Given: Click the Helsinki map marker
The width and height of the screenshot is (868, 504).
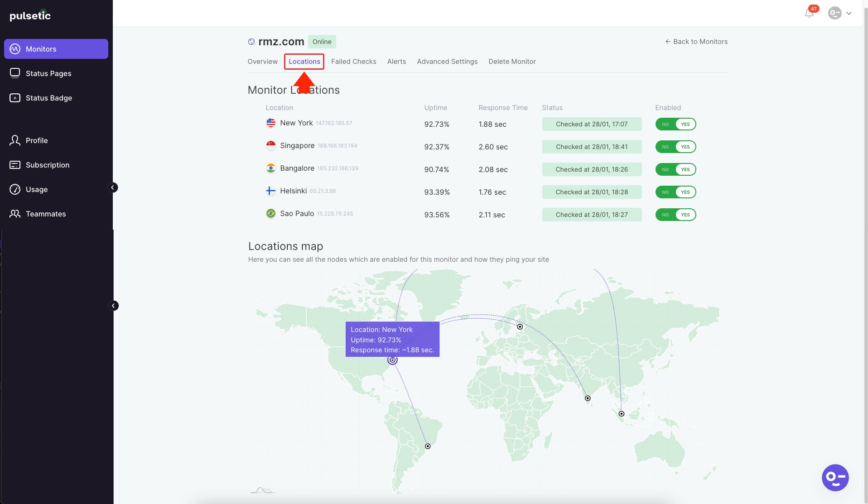Looking at the screenshot, I should click(x=520, y=326).
